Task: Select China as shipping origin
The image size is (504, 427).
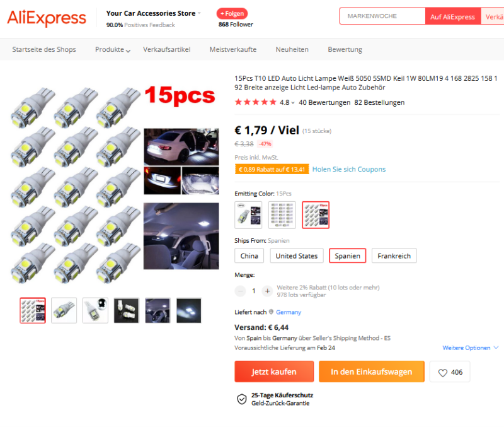Action: (249, 256)
